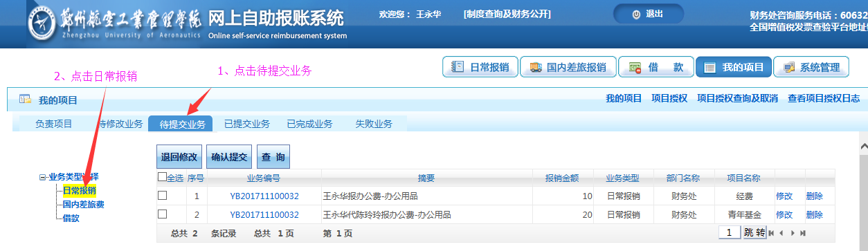Viewport: 868px width, 251px height.
Task: Click 修改 for the 经费 row
Action: point(784,196)
